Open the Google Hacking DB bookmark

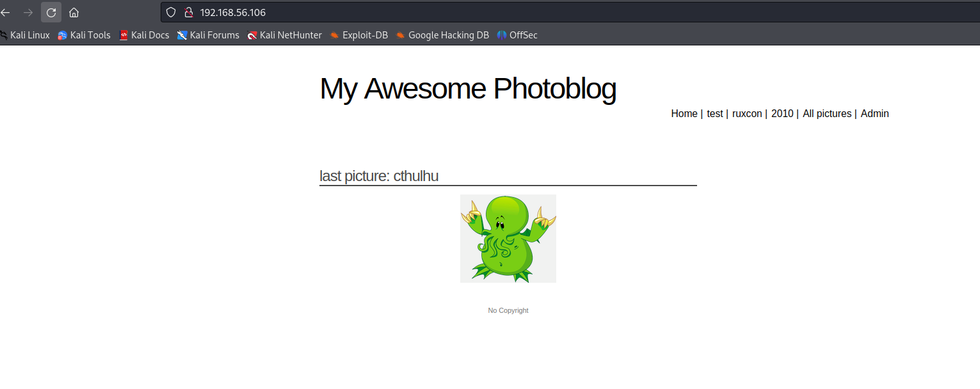tap(442, 35)
